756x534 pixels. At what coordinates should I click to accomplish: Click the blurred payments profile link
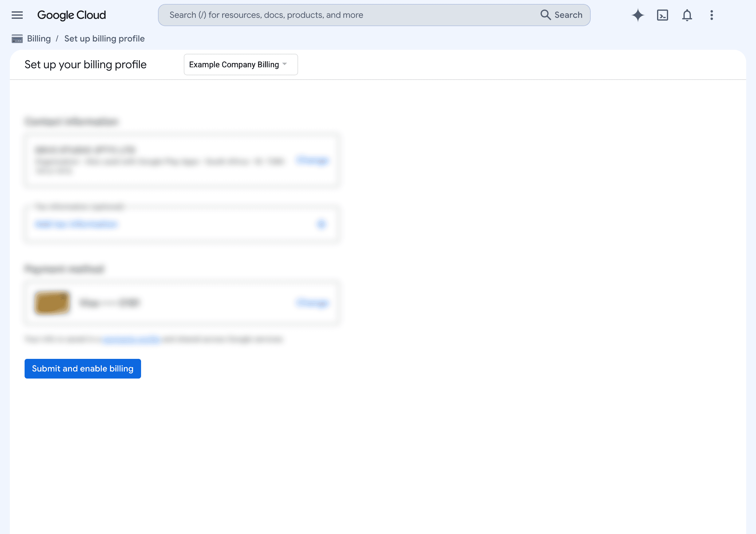[131, 339]
